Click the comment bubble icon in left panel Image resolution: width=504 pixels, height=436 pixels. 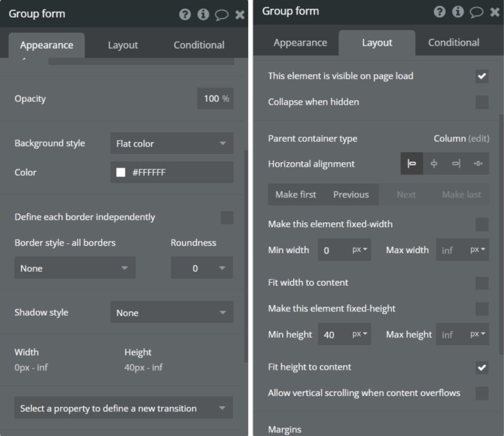(x=221, y=14)
